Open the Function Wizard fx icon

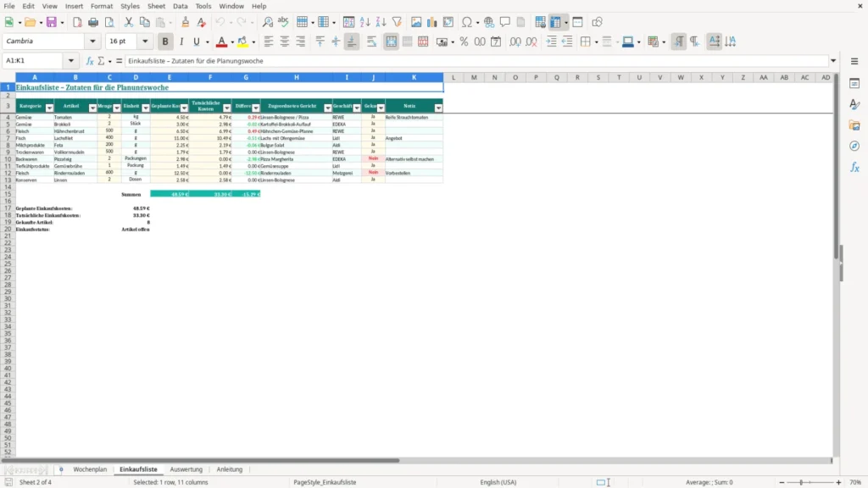click(x=90, y=61)
